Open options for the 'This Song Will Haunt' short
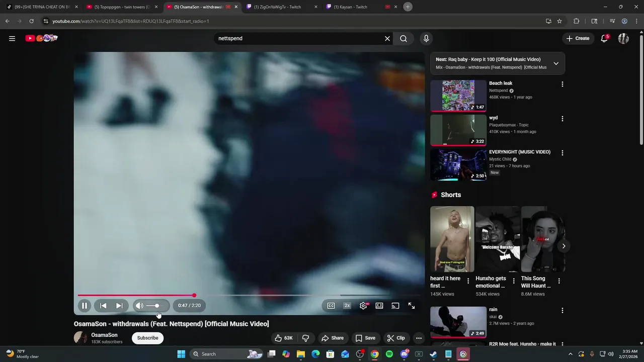644x362 pixels. [x=559, y=281]
